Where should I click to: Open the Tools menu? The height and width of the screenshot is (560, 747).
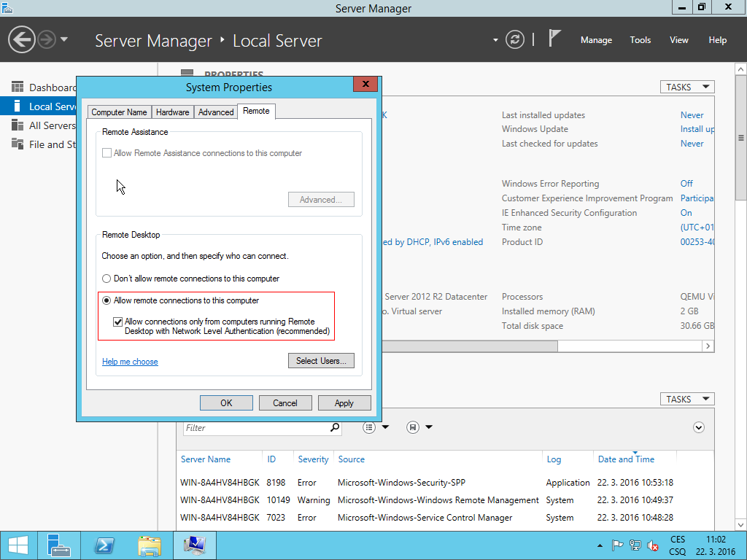click(640, 40)
